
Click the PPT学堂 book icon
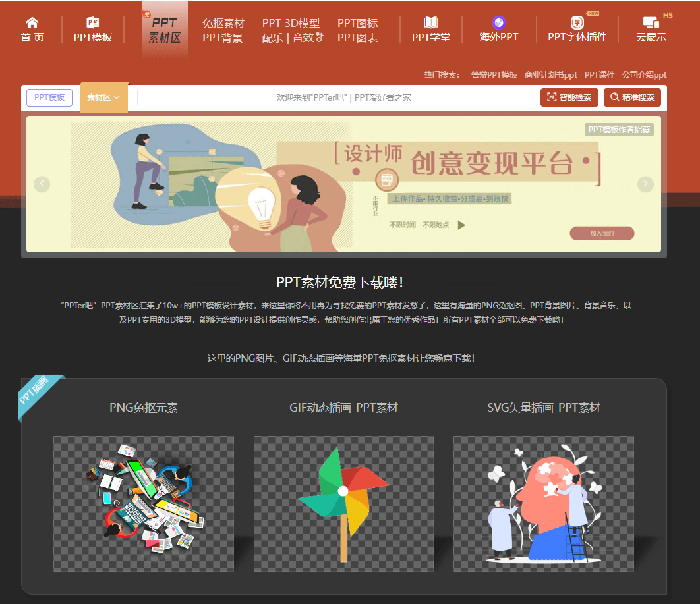[x=431, y=23]
